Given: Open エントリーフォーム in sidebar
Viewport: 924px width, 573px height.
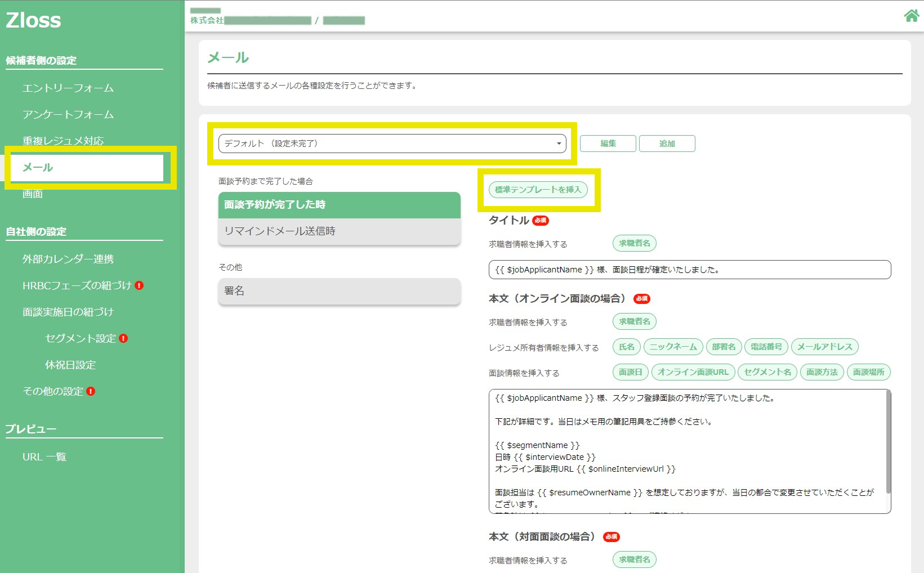Looking at the screenshot, I should point(68,88).
